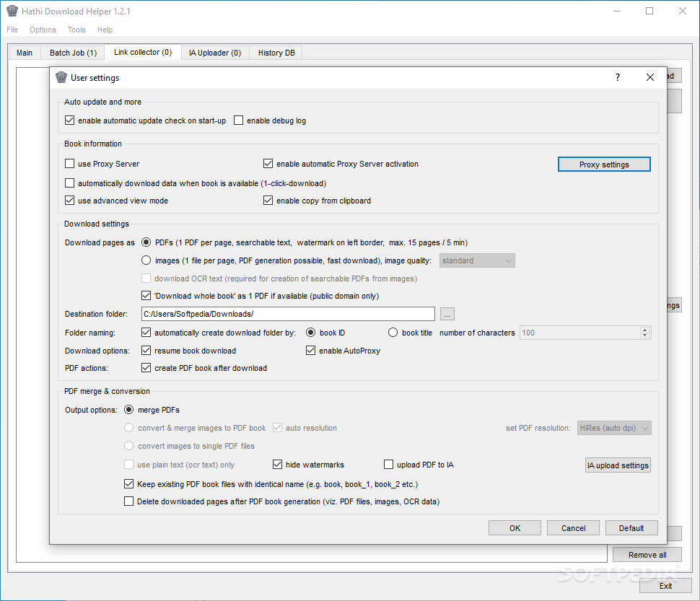Click the question mark help button in dialog
Viewport: 700px width, 601px height.
618,77
